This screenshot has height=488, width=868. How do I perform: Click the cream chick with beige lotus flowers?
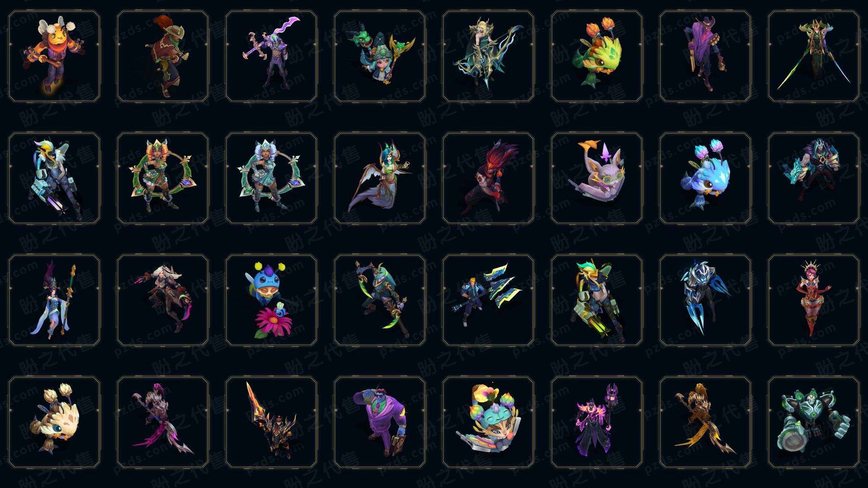tap(54, 422)
